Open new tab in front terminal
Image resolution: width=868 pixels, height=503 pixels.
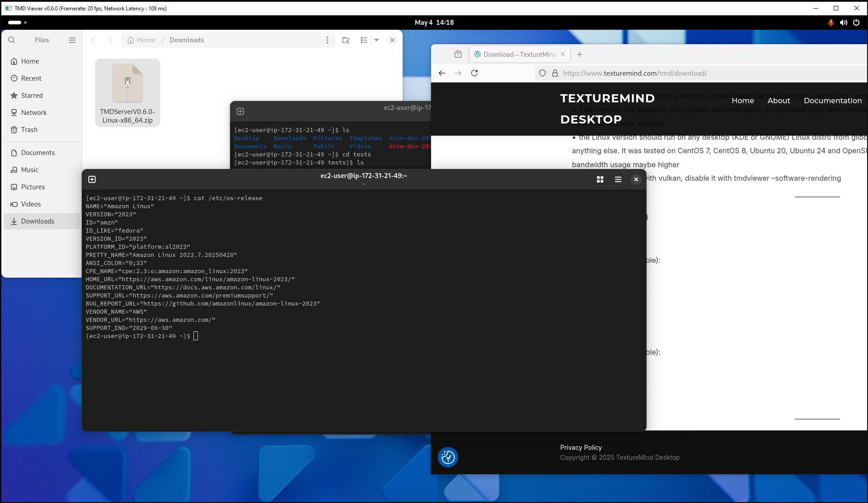[92, 179]
